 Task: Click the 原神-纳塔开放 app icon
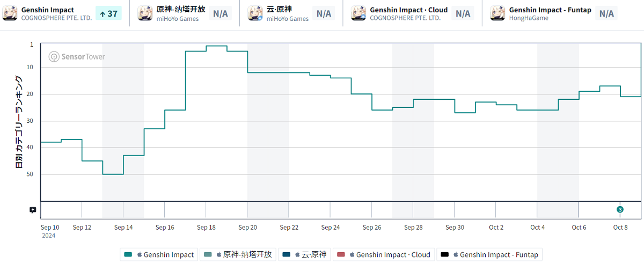coord(145,13)
